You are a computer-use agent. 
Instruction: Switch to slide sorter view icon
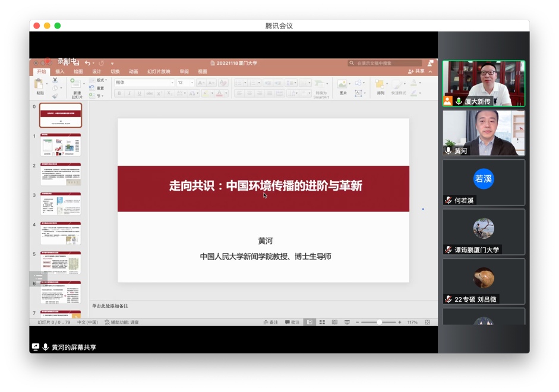(322, 323)
